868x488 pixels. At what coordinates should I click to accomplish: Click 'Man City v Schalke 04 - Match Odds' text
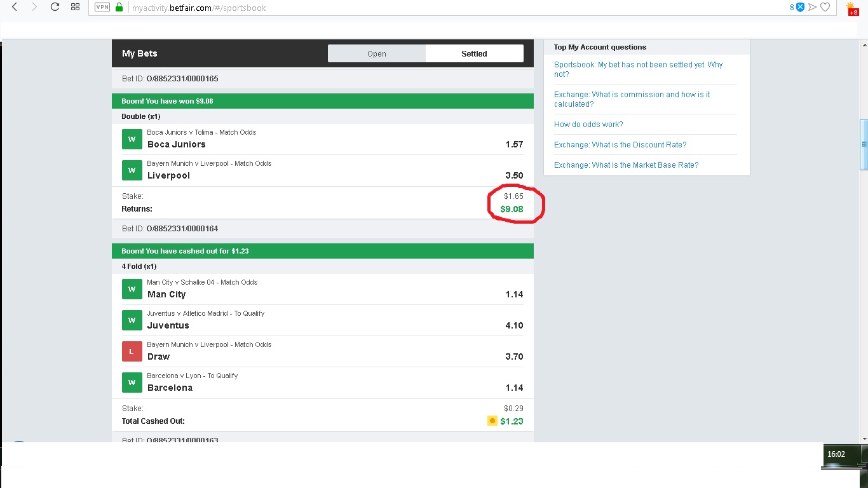click(202, 282)
